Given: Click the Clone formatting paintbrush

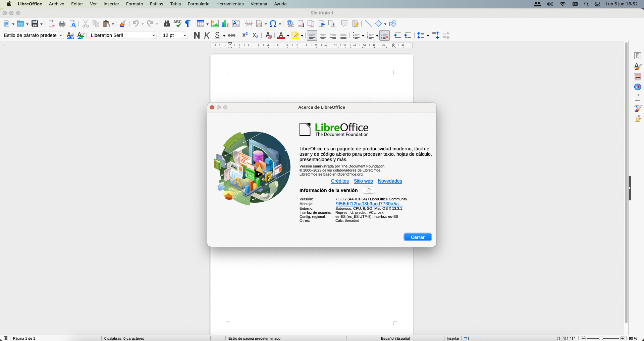Looking at the screenshot, I should click(x=123, y=23).
